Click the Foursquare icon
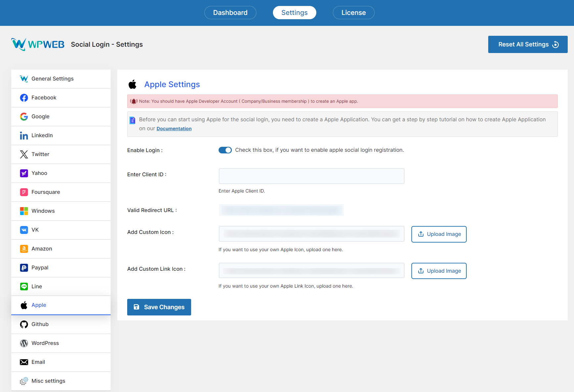 (x=24, y=192)
